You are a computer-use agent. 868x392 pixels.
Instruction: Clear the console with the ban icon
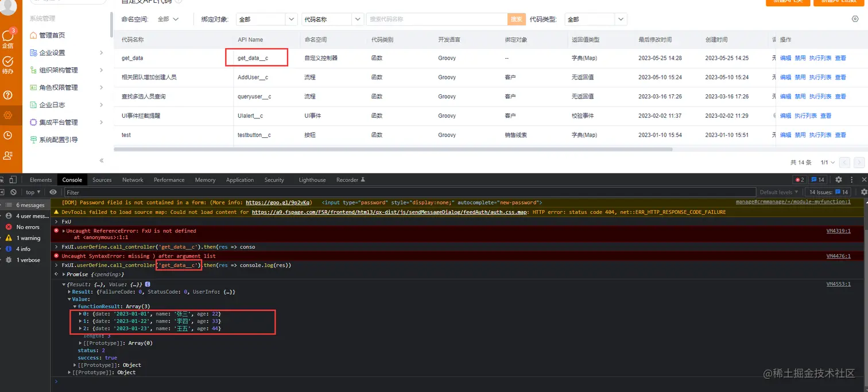point(13,192)
